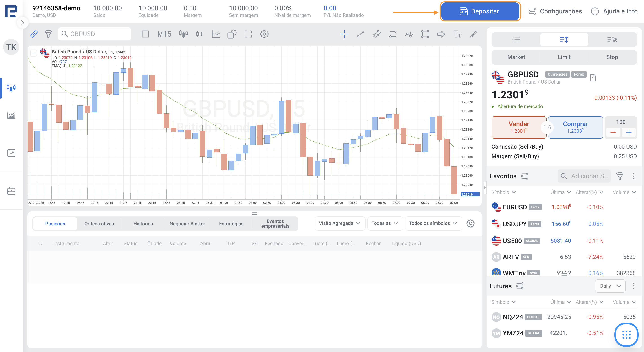
Task: Click the link chart icon
Action: pyautogui.click(x=34, y=34)
